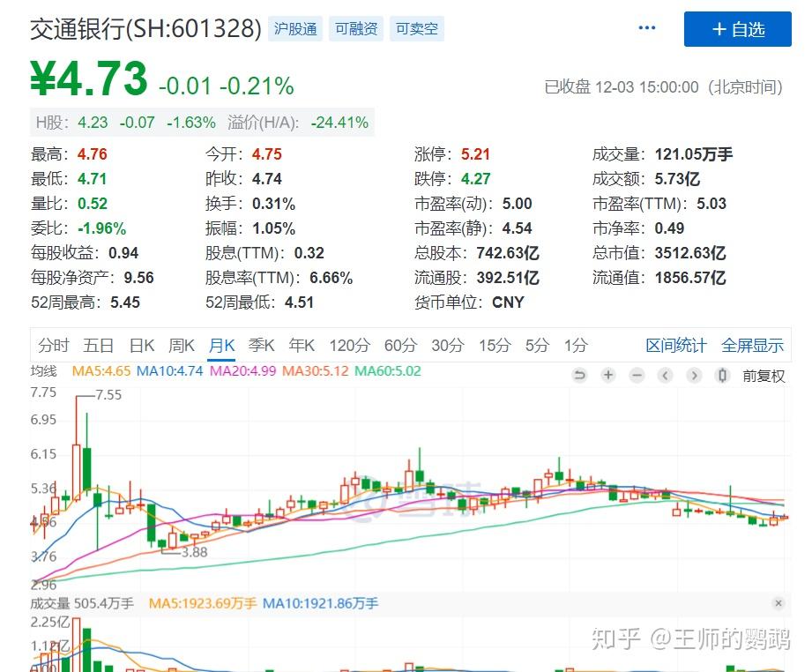Pan the chart right with forward arrow
This screenshot has width=812, height=672.
click(x=694, y=376)
